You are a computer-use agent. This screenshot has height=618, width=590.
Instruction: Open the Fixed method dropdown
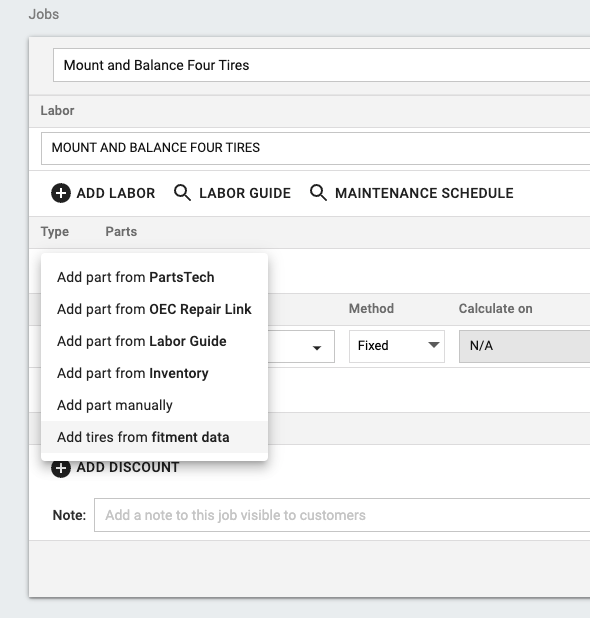(x=397, y=346)
